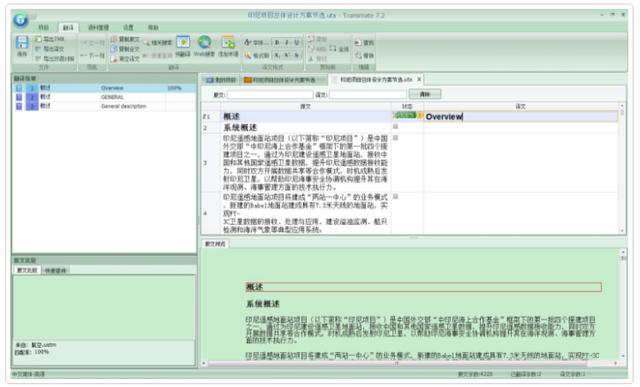
Task: Click the bold B formatting button
Action: point(277,42)
